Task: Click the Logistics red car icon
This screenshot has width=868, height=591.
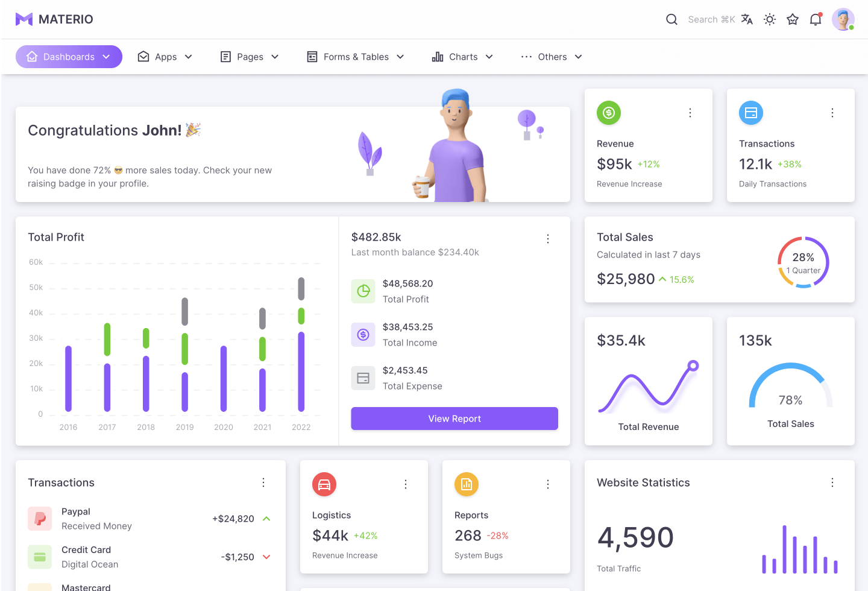Action: point(324,484)
